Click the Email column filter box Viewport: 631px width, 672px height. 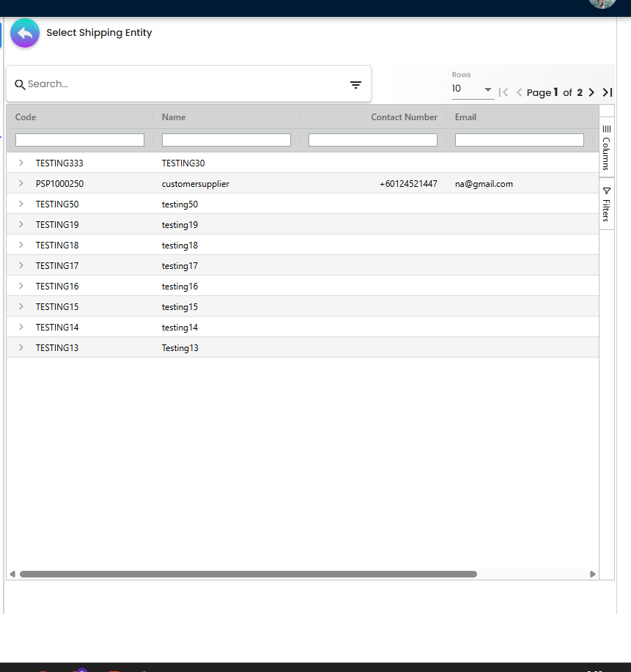click(519, 140)
